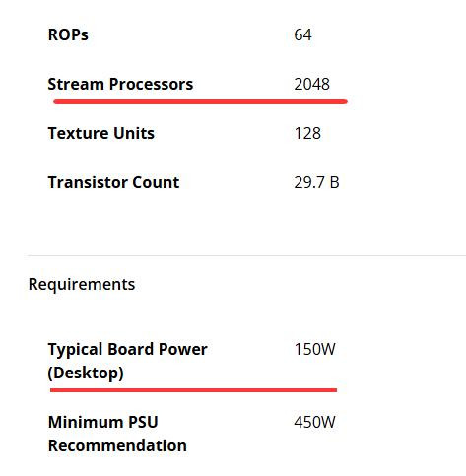Click red underline beneath Stream Processors
466x476 pixels.
tap(200, 102)
